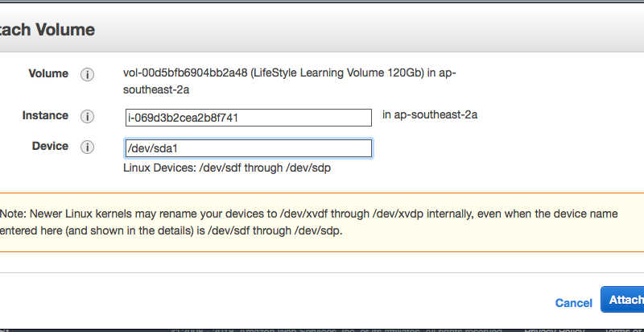Click the Amazon Web Services copyright text
644x332 pixels.
click(336, 329)
